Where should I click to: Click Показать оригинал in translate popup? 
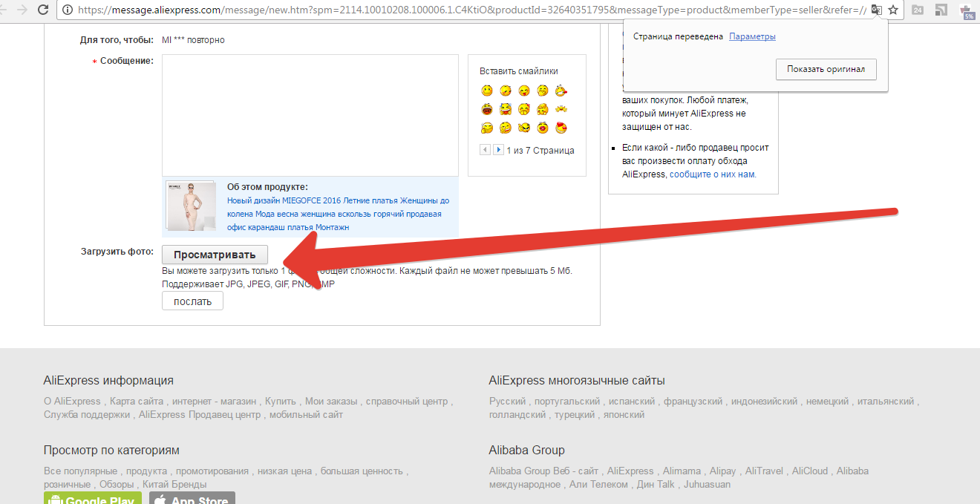826,69
